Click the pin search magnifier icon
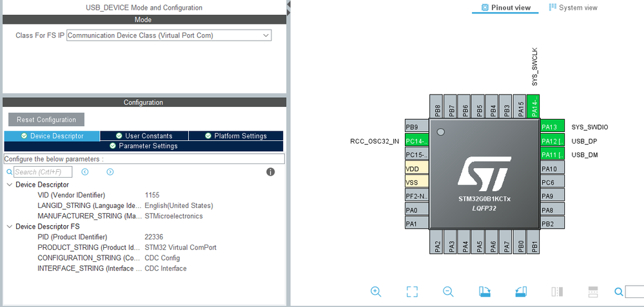The image size is (644, 307). coord(618,292)
